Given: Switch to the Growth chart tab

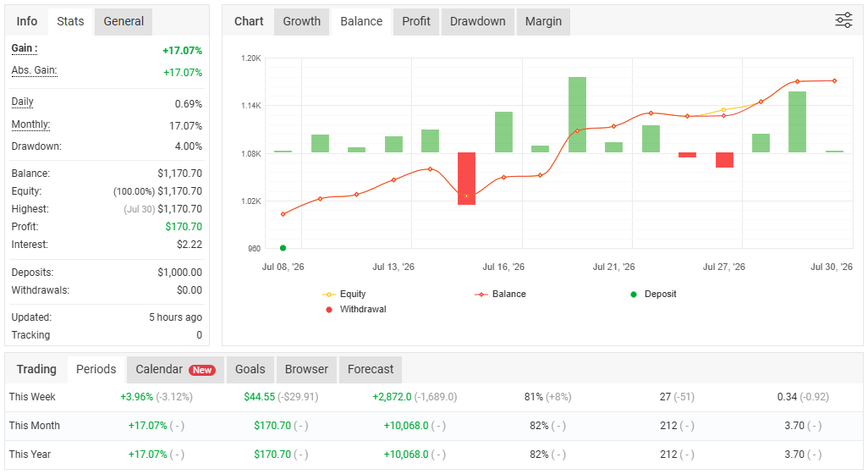Looking at the screenshot, I should [302, 22].
